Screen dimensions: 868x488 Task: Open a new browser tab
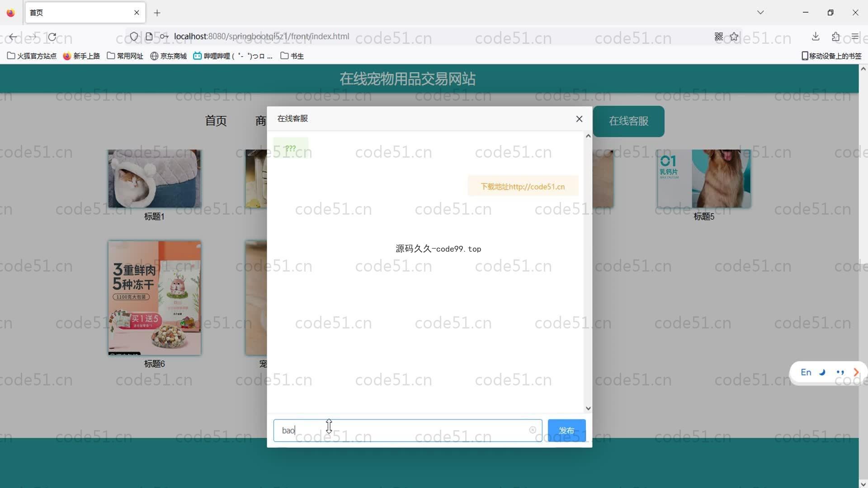tap(157, 13)
